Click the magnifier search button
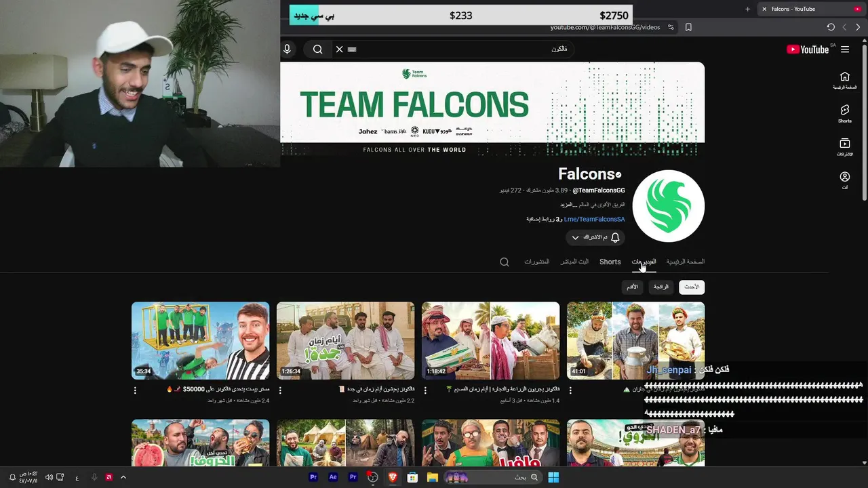 [317, 49]
